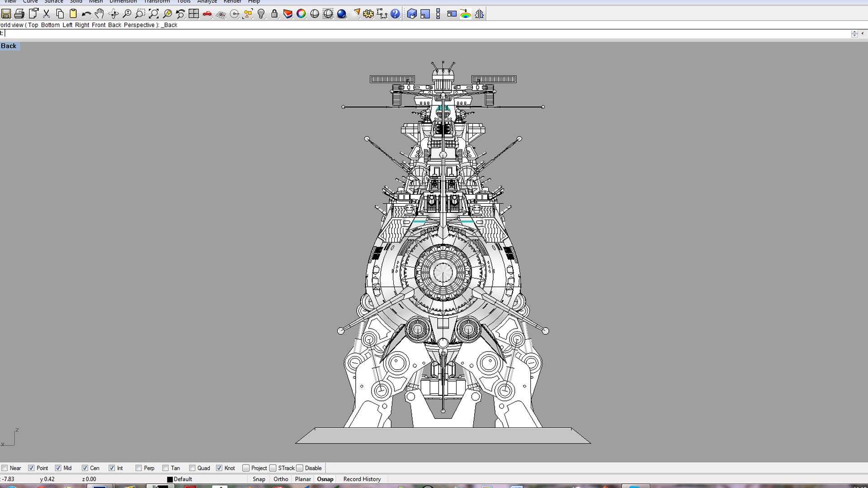Viewport: 868px width, 488px height.
Task: Click the red car icon
Action: pos(208,14)
